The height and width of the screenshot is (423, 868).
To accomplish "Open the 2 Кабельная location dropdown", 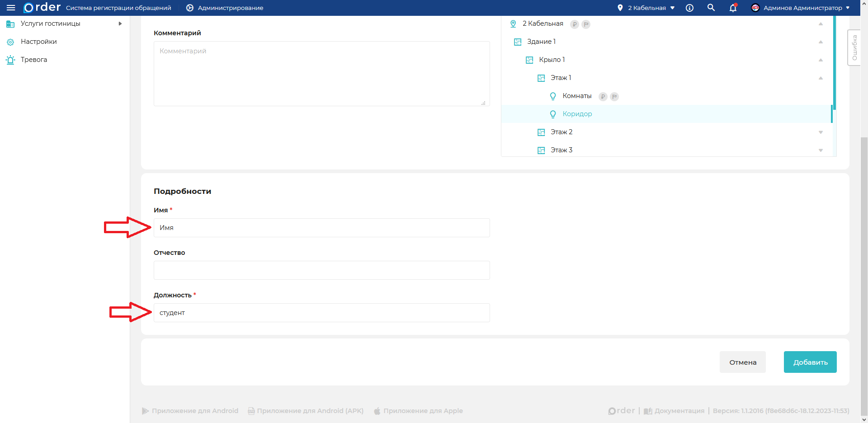I will coord(646,8).
